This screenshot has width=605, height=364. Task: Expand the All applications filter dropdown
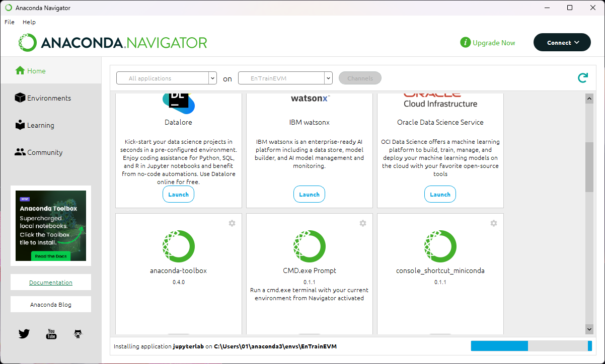pyautogui.click(x=166, y=78)
